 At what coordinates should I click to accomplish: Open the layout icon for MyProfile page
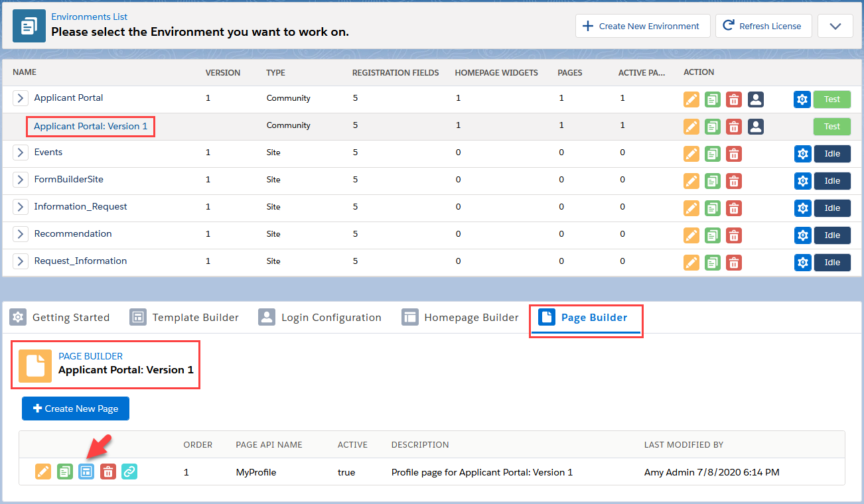(86, 472)
